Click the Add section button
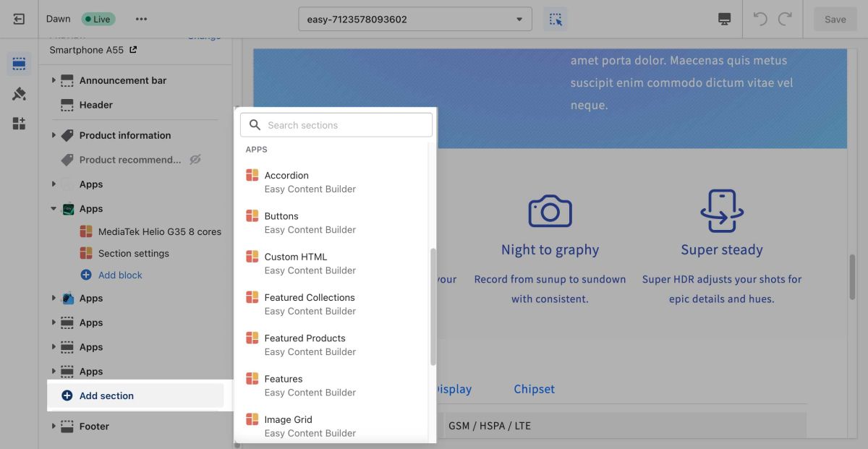This screenshot has width=868, height=449. pyautogui.click(x=136, y=395)
